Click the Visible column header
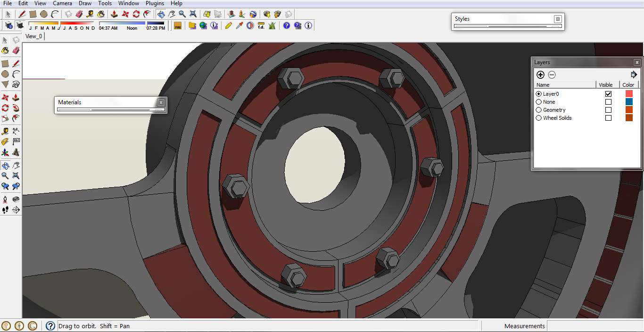The width and height of the screenshot is (644, 332). point(608,85)
